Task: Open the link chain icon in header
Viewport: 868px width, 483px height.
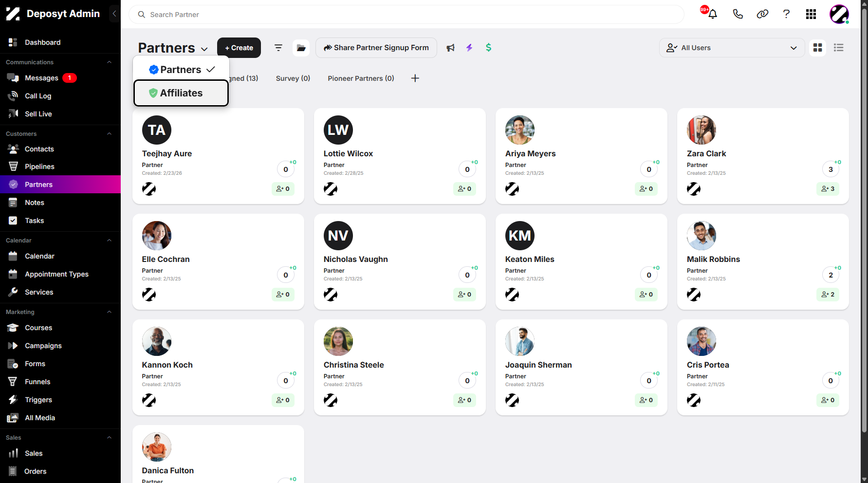Action: coord(762,14)
